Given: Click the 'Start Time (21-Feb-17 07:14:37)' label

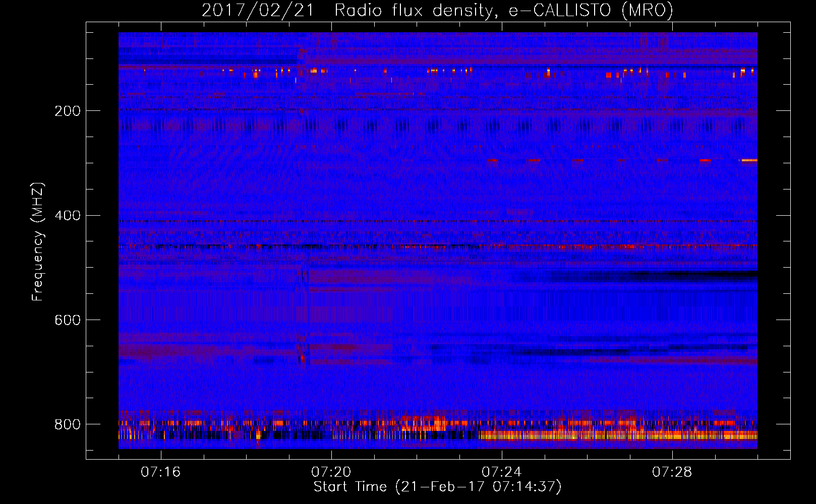Looking at the screenshot, I should [437, 487].
